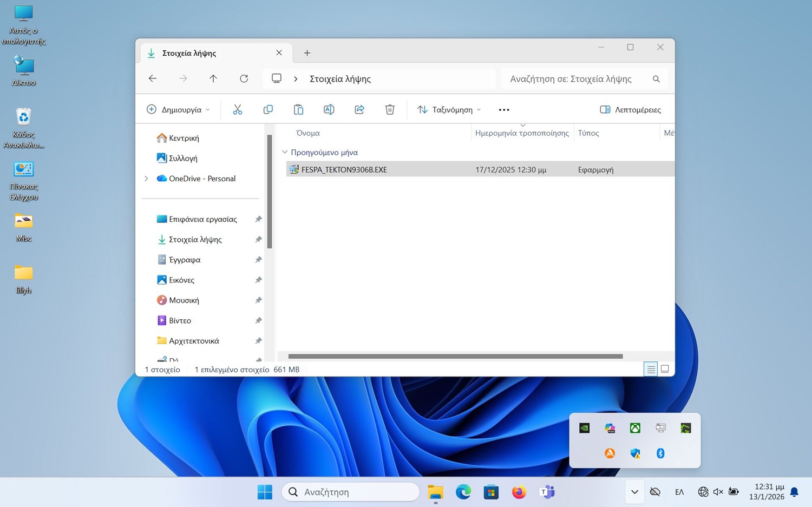812x507 pixels.
Task: Expand OneDrive - Personal tree node
Action: [146, 179]
